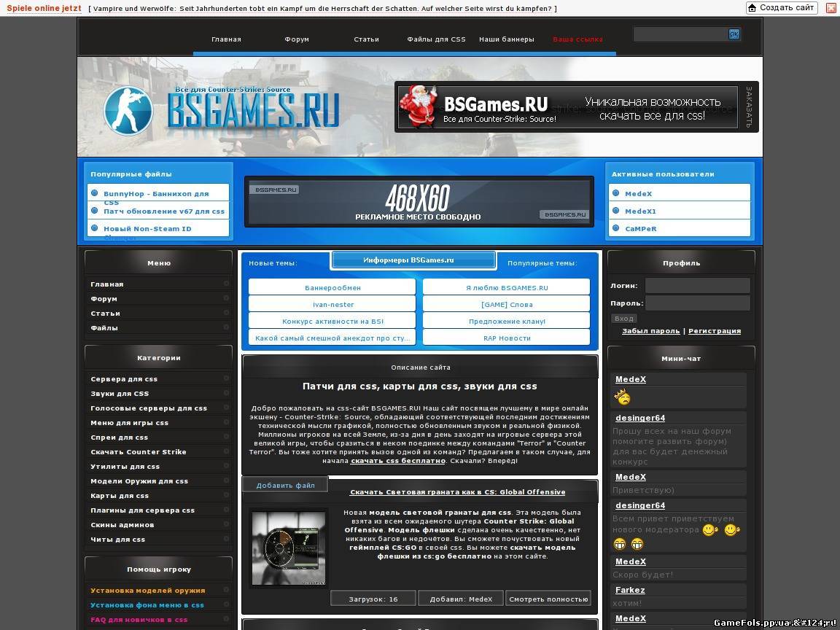Click the Добавил: MedeX button
Screen dimensions: 840x630
[x=461, y=599]
